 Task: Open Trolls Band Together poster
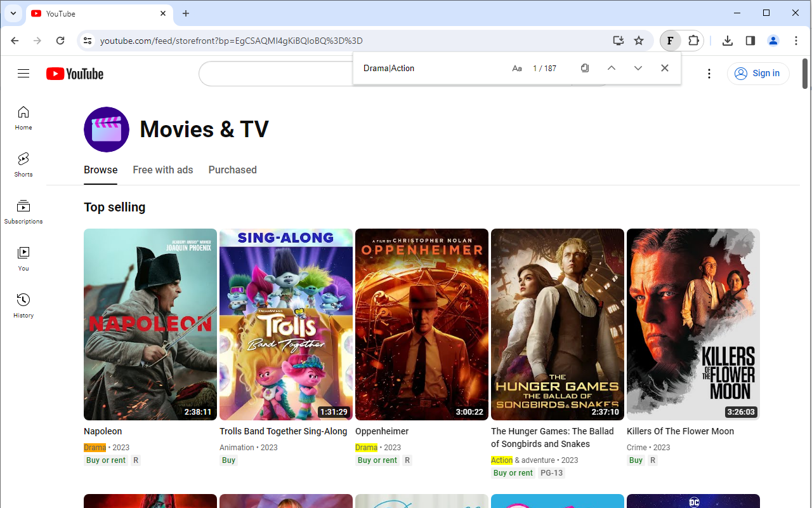pos(286,324)
